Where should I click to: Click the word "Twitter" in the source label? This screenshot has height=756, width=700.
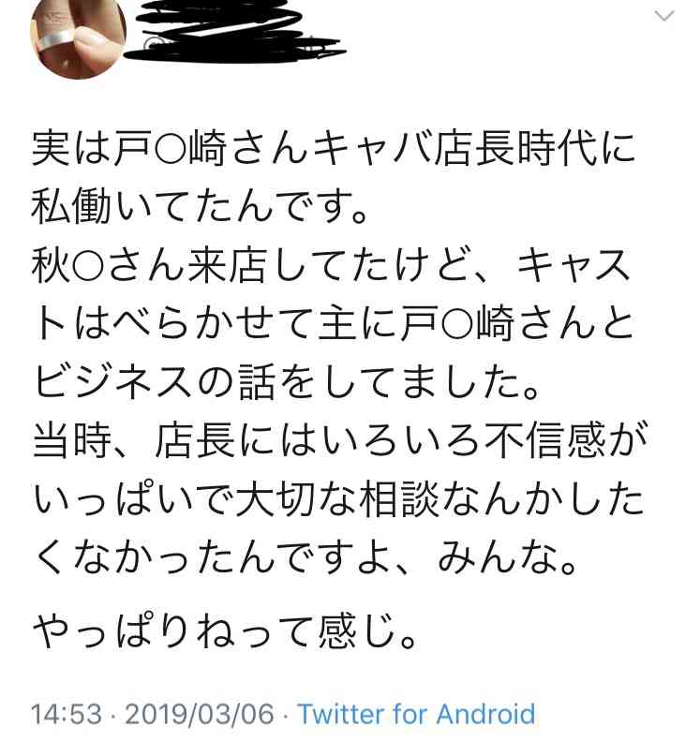click(x=342, y=714)
